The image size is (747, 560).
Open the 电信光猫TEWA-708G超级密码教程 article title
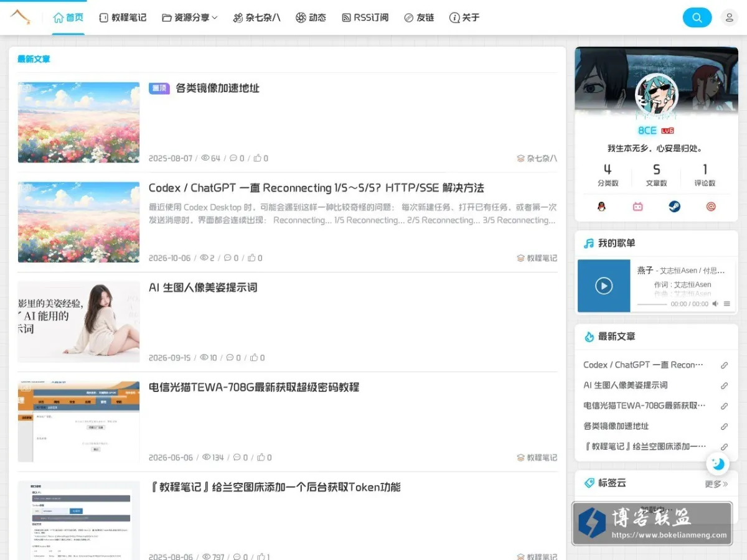point(254,387)
